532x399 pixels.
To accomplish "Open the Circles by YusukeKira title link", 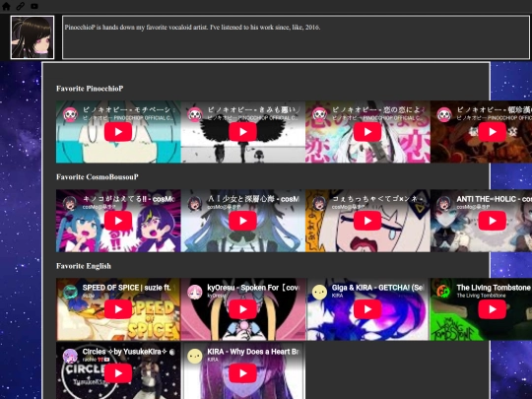I will [x=128, y=352].
